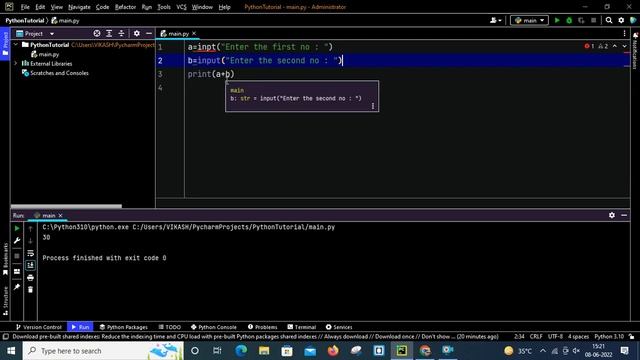Go to previous highlighted error arrow
This screenshot has height=360, width=640.
click(615, 47)
